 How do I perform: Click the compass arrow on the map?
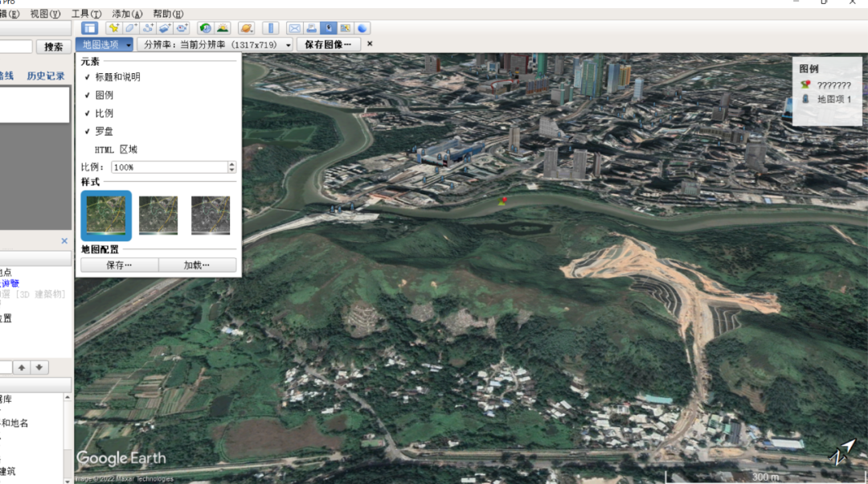tap(842, 451)
